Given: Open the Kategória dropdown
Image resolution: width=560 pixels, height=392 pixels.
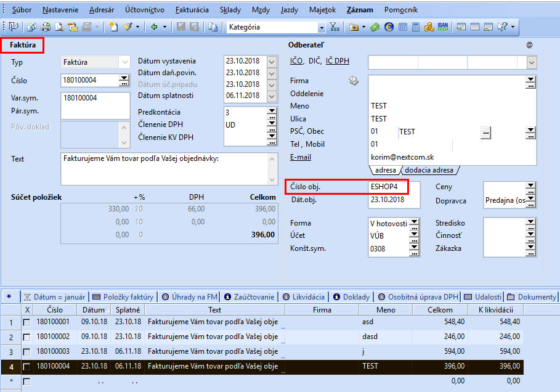Looking at the screenshot, I should pyautogui.click(x=322, y=27).
